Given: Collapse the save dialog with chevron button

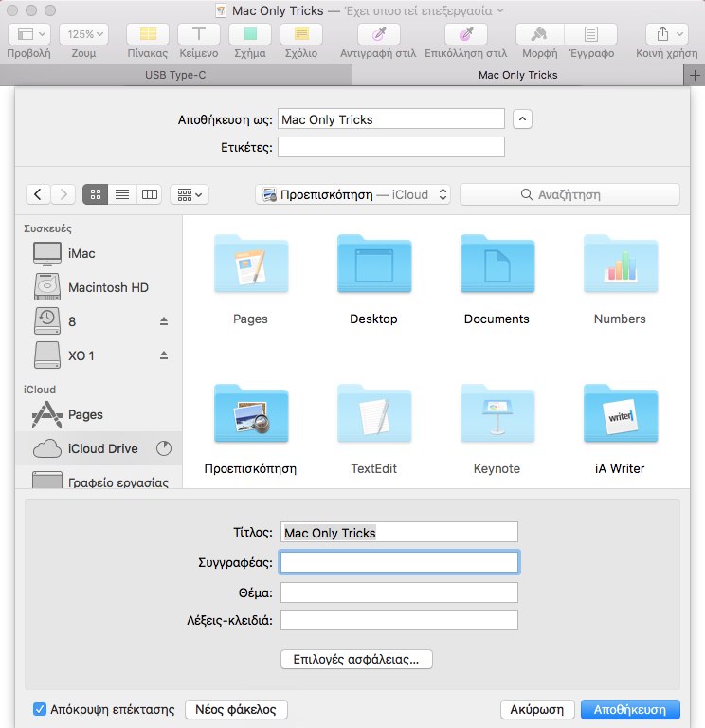Looking at the screenshot, I should tap(522, 119).
